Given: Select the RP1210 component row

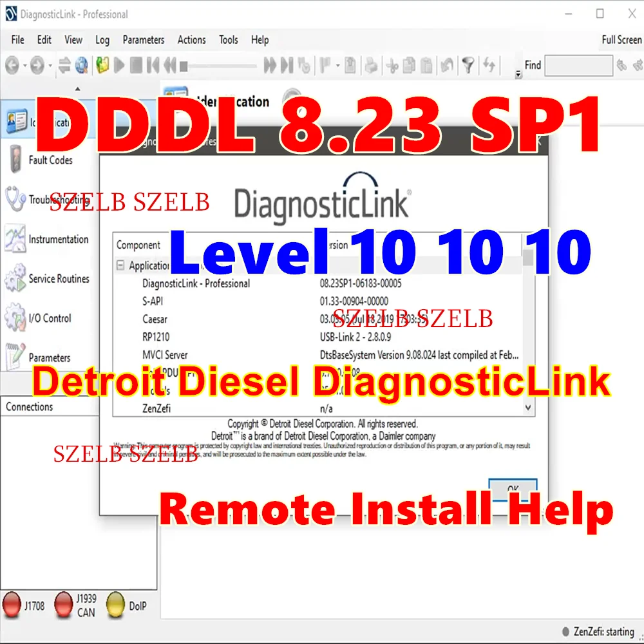Looking at the screenshot, I should [317, 337].
